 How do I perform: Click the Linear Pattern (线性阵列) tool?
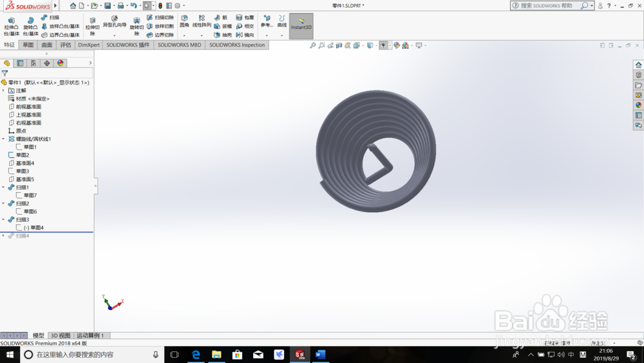202,21
